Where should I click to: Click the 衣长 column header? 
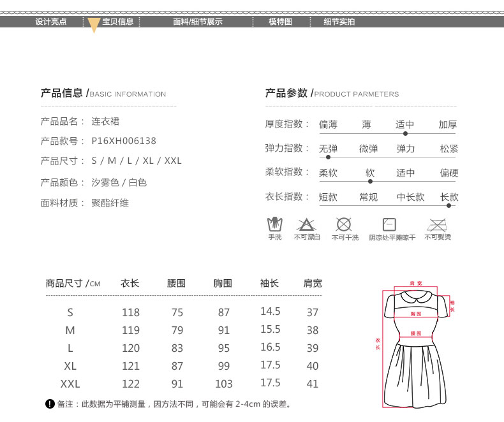[x=130, y=283]
